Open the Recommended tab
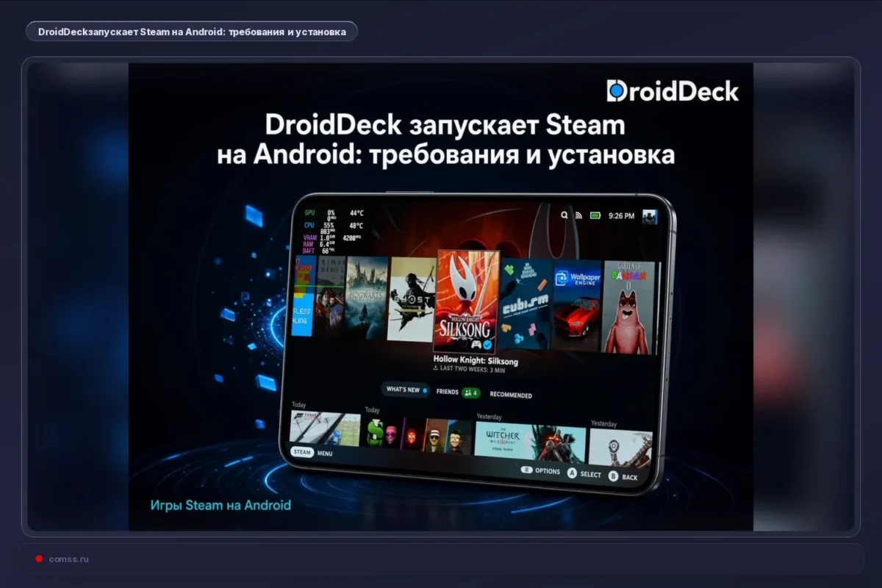The width and height of the screenshot is (882, 588). [511, 395]
